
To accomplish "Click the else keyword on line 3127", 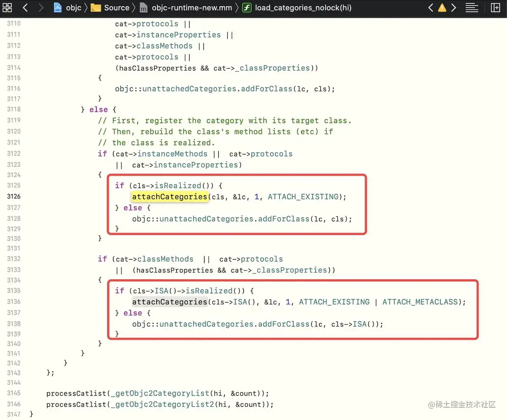I will coord(133,208).
